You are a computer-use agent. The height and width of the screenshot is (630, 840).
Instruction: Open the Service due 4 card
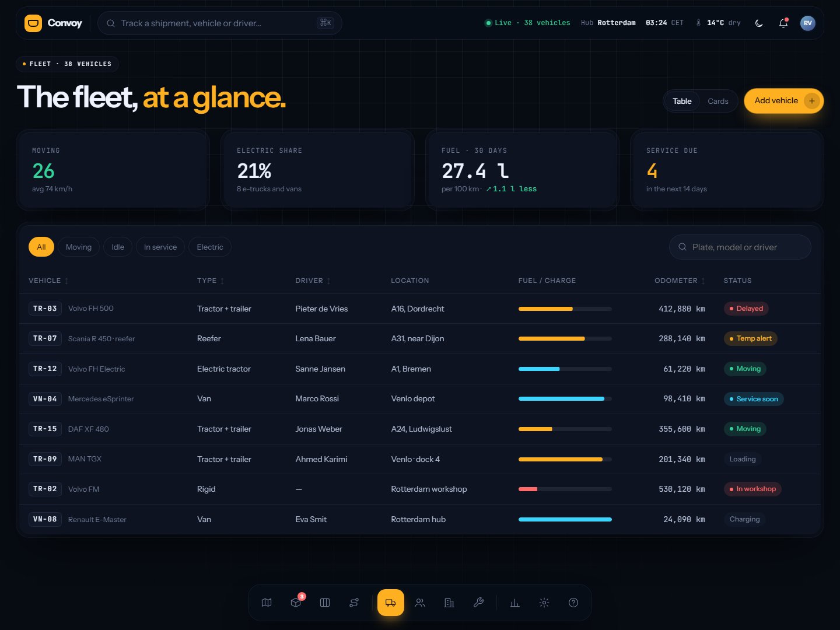coord(727,170)
